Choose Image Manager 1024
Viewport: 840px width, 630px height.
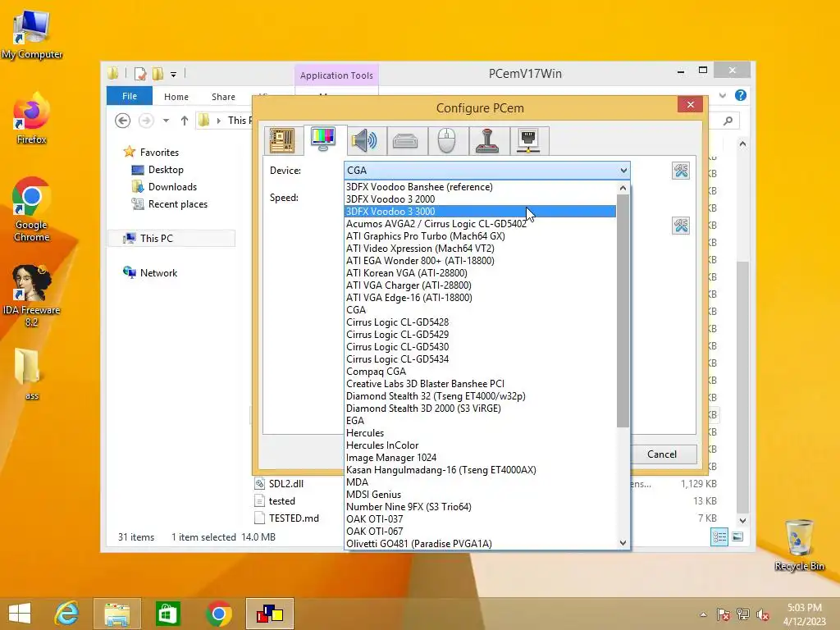[480, 458]
